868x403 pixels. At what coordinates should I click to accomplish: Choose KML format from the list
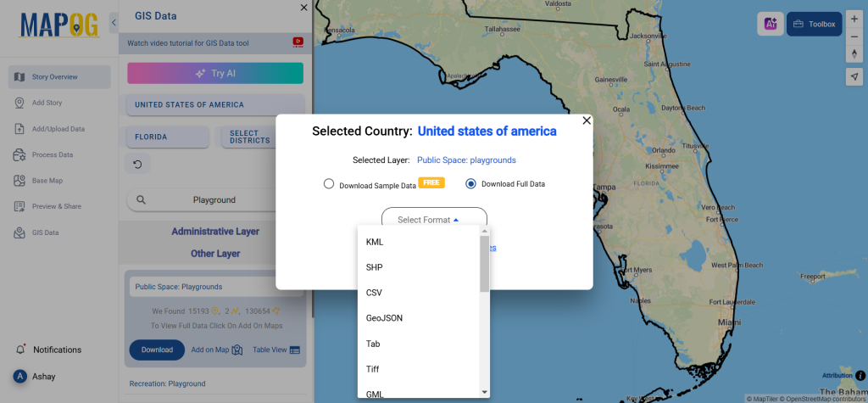(419, 243)
